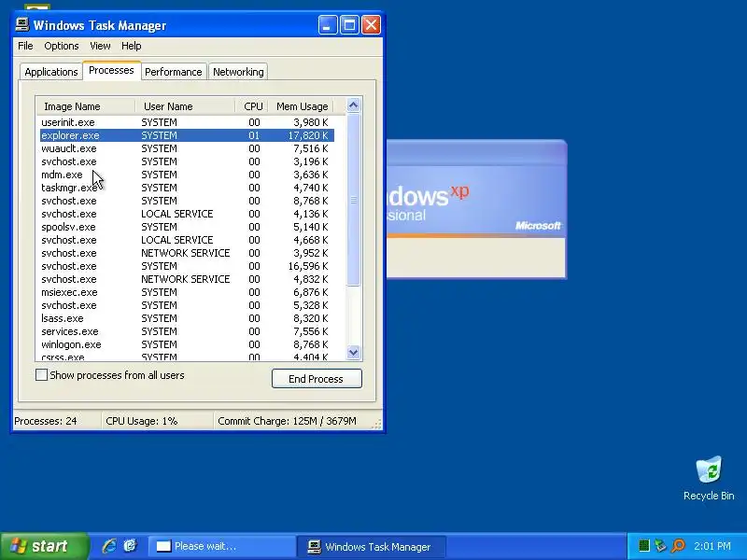Open the File menu
The width and height of the screenshot is (747, 560).
tap(25, 46)
